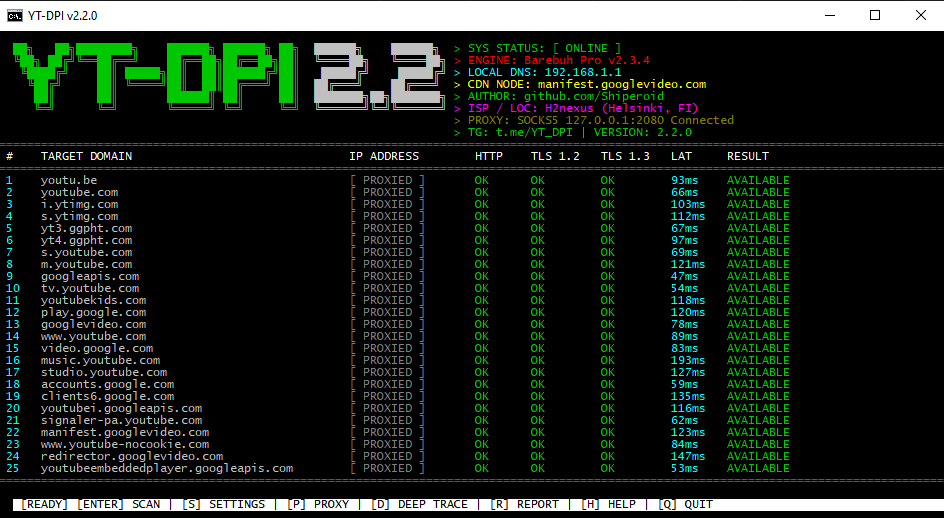Select the video.google.com entry
The width and height of the screenshot is (944, 518).
97,349
